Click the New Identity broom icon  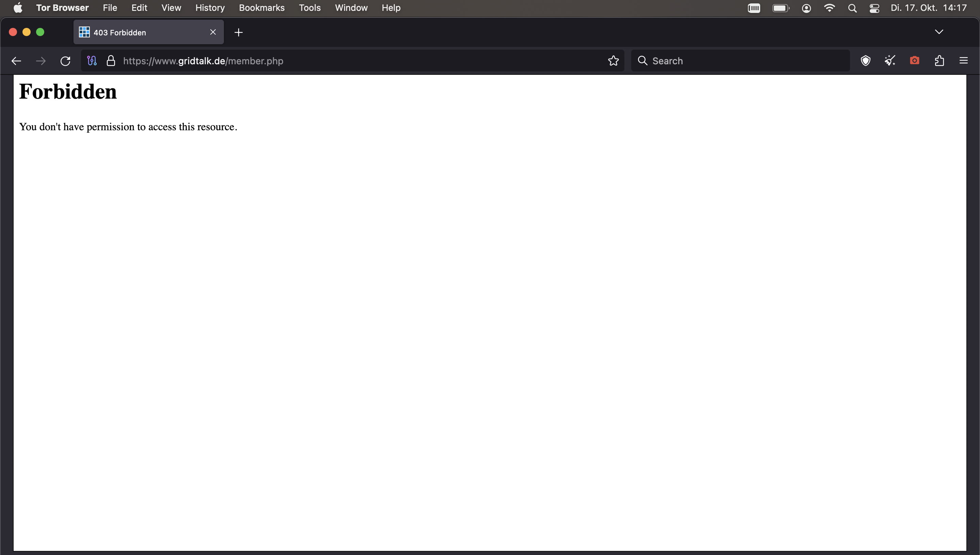click(x=890, y=61)
